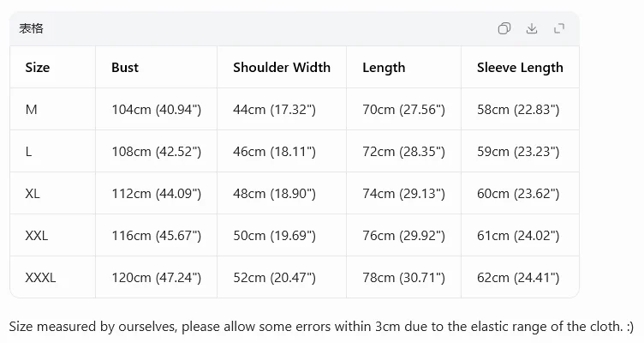Click the size measurement disclaimer text
The height and width of the screenshot is (343, 644).
321,327
